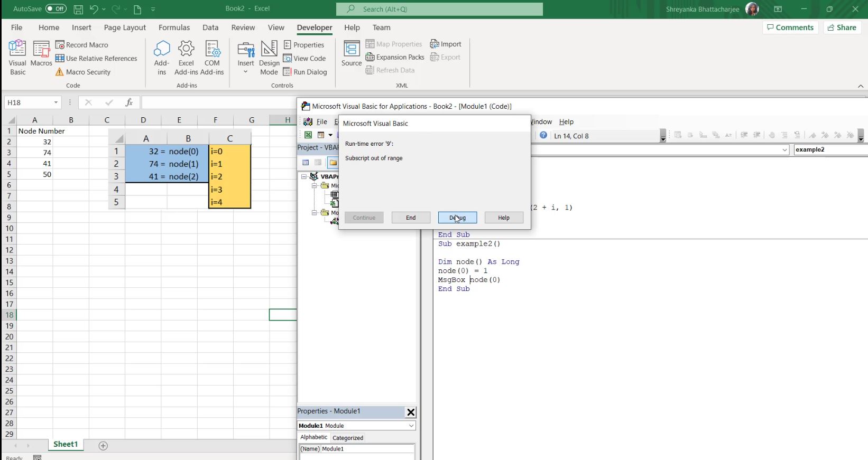The image size is (868, 460).
Task: Undo the last action
Action: point(94,9)
